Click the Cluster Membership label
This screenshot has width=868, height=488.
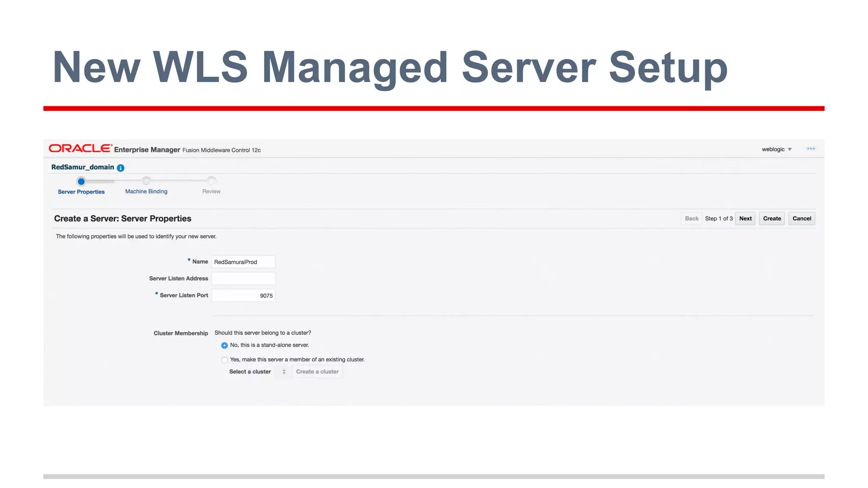(181, 333)
